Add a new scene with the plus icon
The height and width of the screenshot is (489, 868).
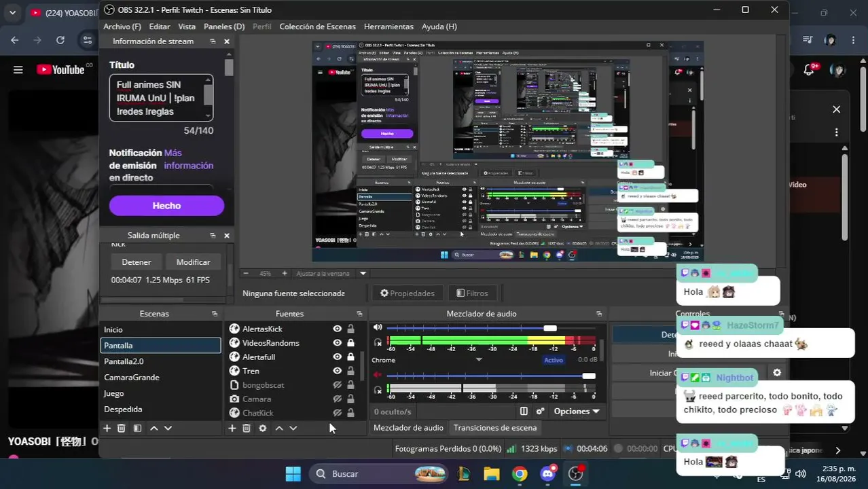(107, 428)
